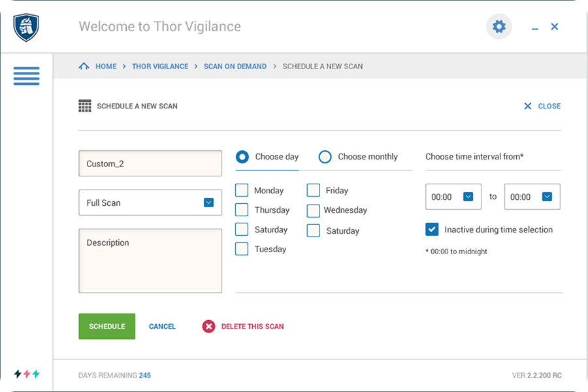Open settings with the gear icon
This screenshot has width=588, height=392.
(498, 27)
